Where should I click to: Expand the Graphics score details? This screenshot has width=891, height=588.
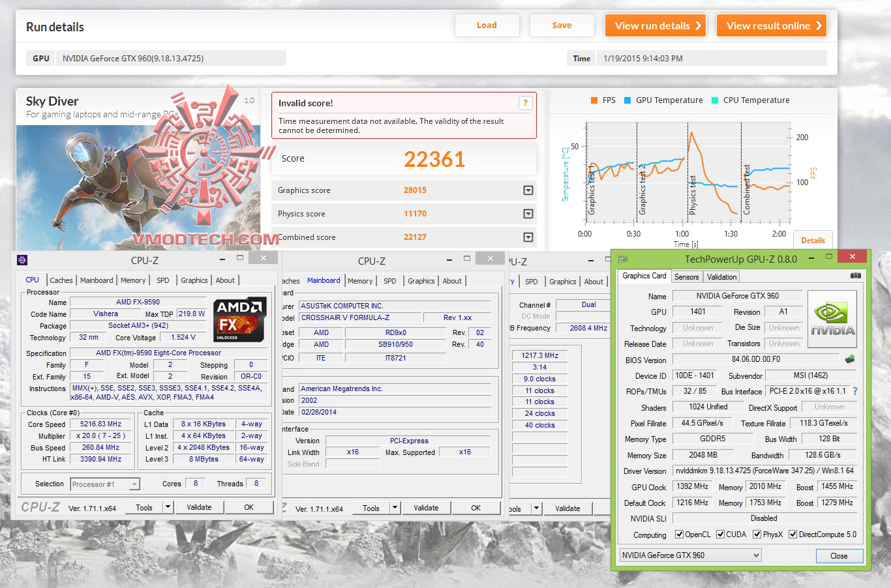pyautogui.click(x=528, y=190)
